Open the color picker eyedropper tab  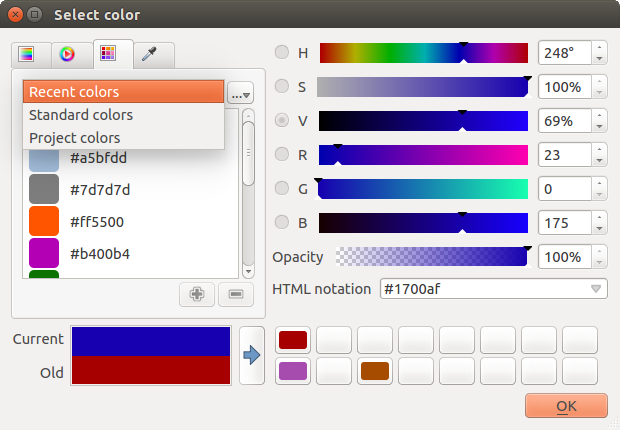click(x=149, y=54)
